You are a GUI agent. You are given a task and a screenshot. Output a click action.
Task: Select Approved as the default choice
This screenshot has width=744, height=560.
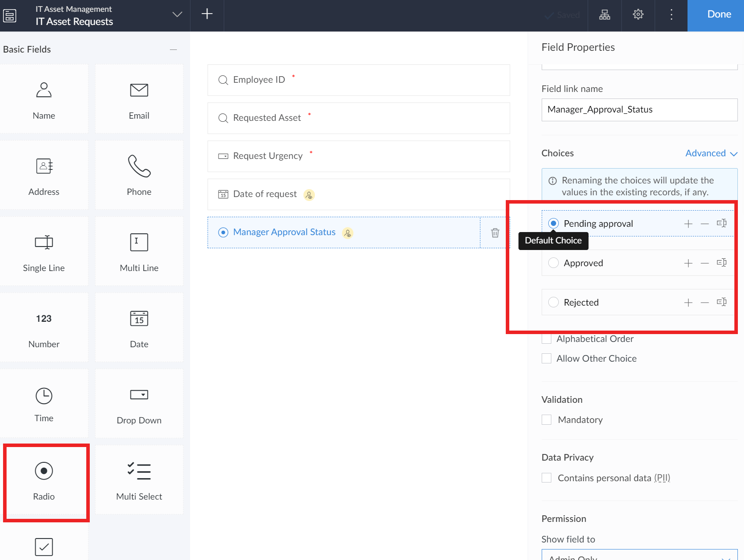click(x=553, y=263)
